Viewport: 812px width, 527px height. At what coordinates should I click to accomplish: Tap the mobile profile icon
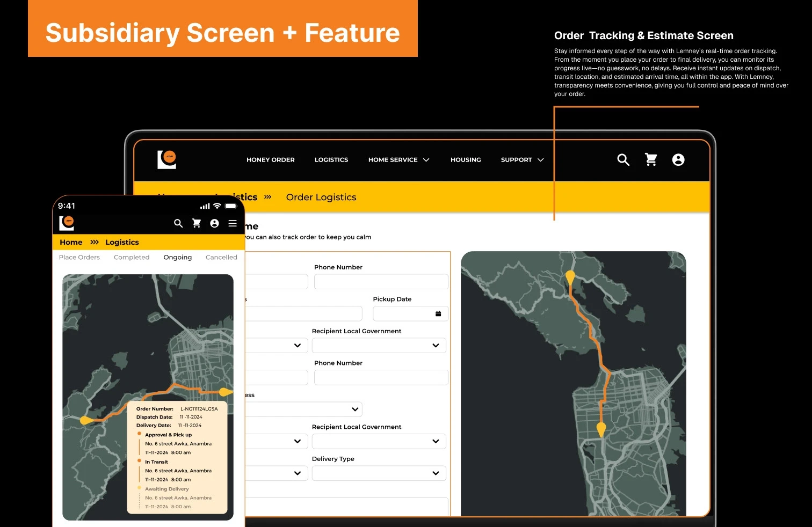214,223
